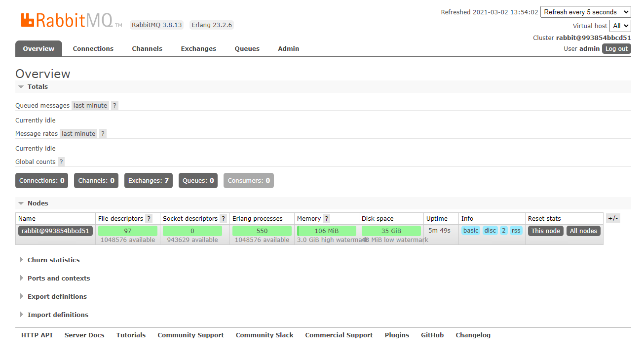Click the Erlang 23.2.6 version badge
This screenshot has width=644, height=362.
(212, 25)
